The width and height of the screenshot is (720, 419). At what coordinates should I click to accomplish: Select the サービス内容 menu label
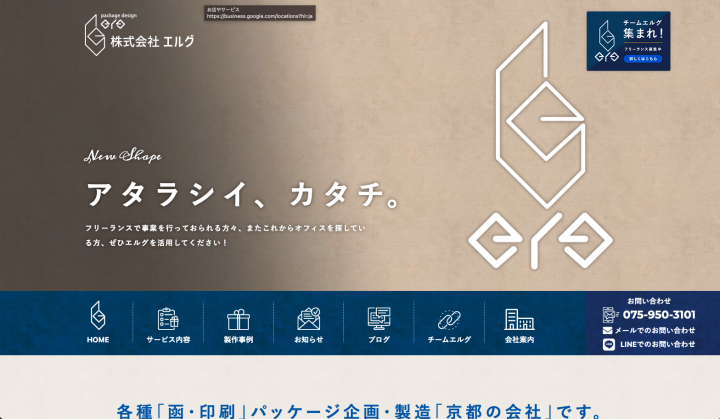coord(168,340)
